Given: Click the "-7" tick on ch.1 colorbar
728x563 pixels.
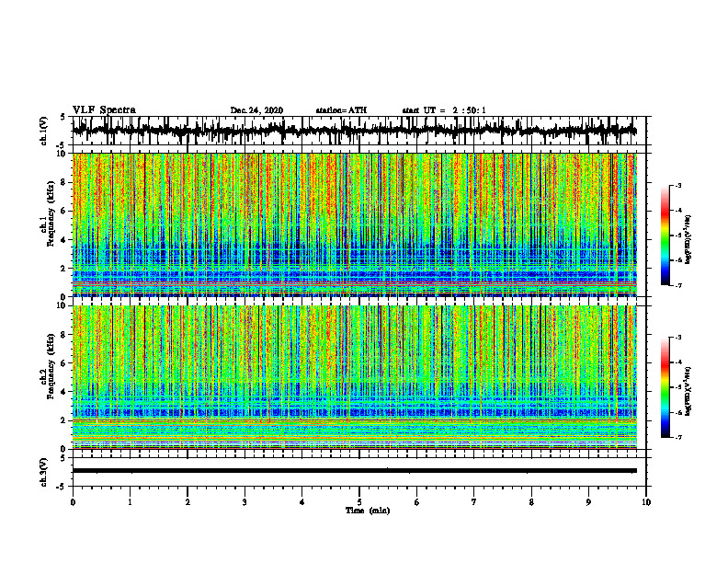Looking at the screenshot, I should coord(678,285).
